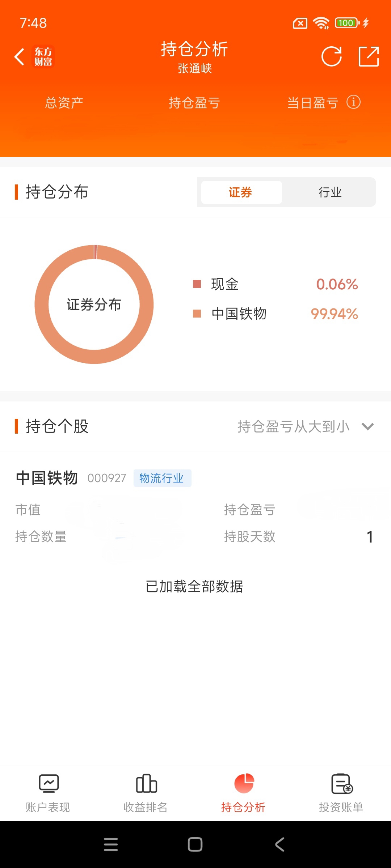391x868 pixels.
Task: Tap 现金 legend color swatch
Action: [x=197, y=284]
